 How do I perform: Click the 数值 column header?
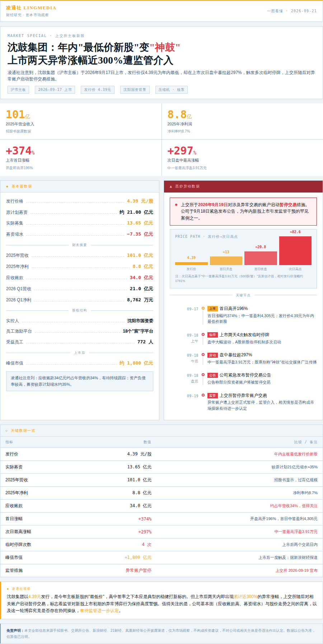[x=147, y=442]
